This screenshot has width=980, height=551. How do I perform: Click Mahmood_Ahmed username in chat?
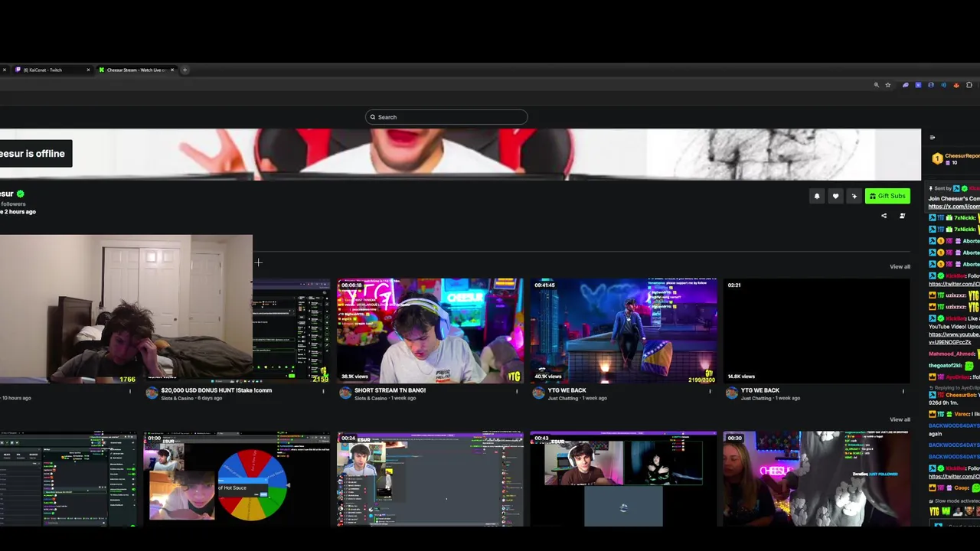pos(952,354)
